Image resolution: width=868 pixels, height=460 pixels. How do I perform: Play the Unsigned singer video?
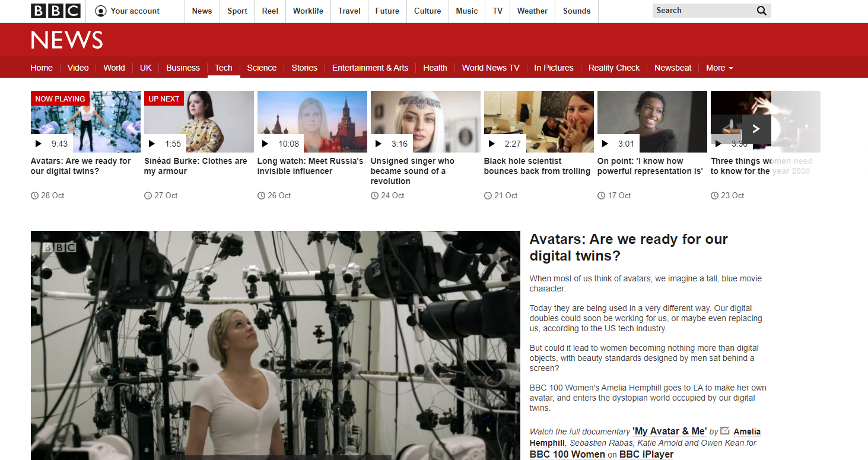coord(425,122)
